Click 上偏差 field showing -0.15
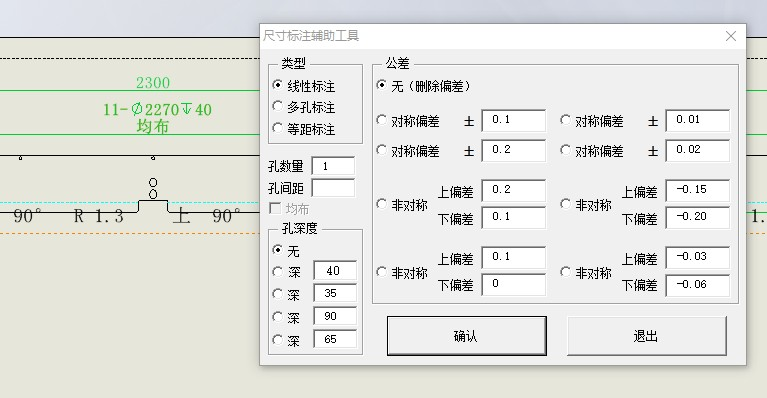 [698, 191]
